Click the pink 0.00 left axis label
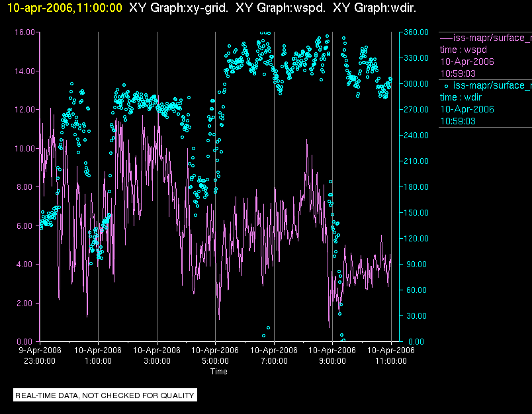532x414 pixels. tap(26, 342)
